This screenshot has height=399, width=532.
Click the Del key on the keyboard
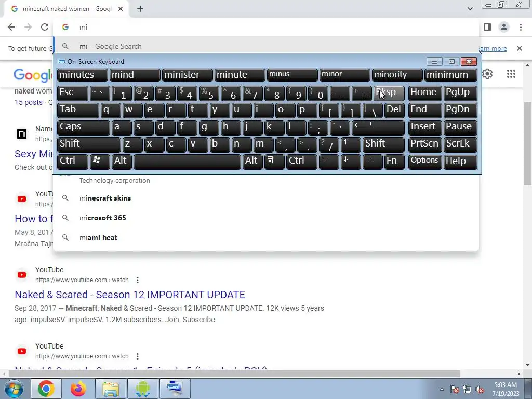pyautogui.click(x=394, y=110)
